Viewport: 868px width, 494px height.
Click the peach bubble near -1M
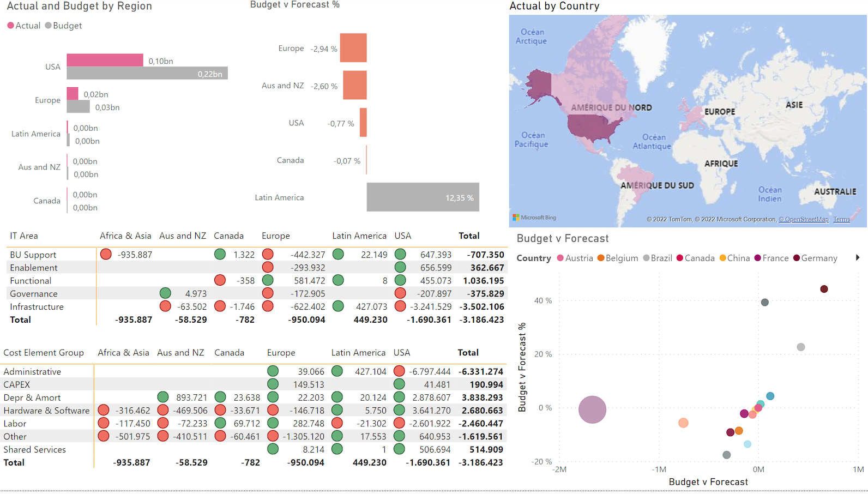[x=683, y=423]
